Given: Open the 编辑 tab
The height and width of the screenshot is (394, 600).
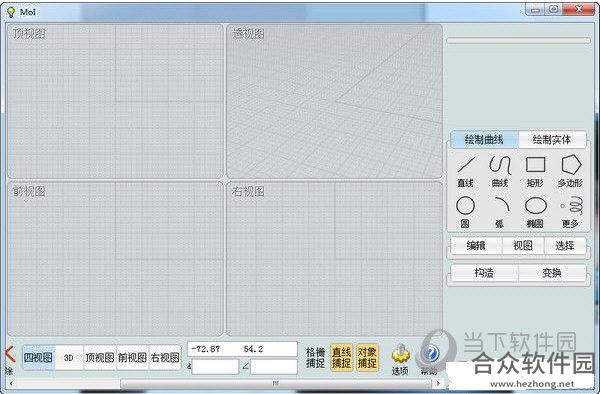Looking at the screenshot, I should click(x=476, y=246).
